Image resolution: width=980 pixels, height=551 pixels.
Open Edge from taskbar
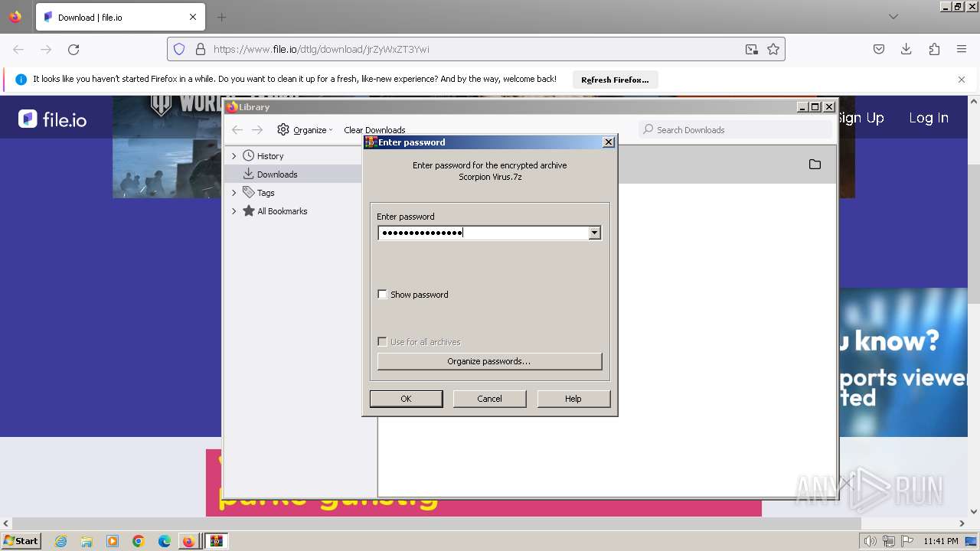(x=165, y=541)
